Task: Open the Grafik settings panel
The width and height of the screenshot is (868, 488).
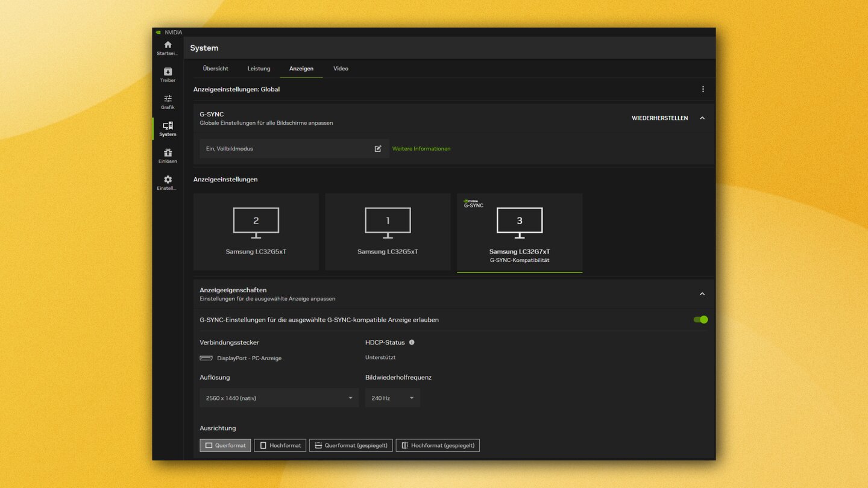Action: click(x=167, y=101)
